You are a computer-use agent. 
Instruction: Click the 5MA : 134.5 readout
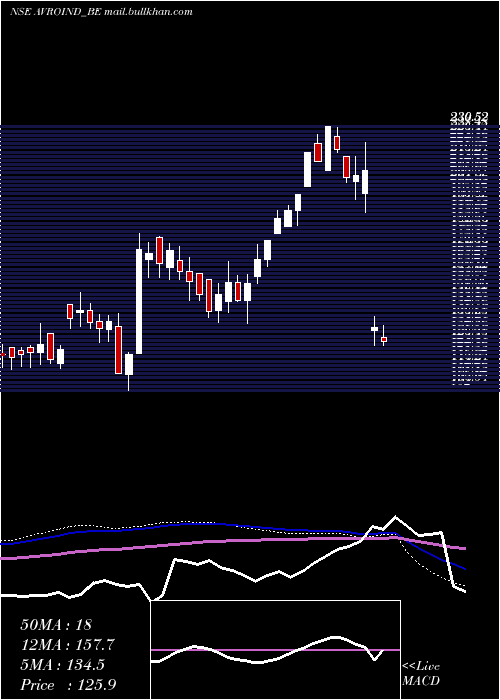tap(62, 665)
